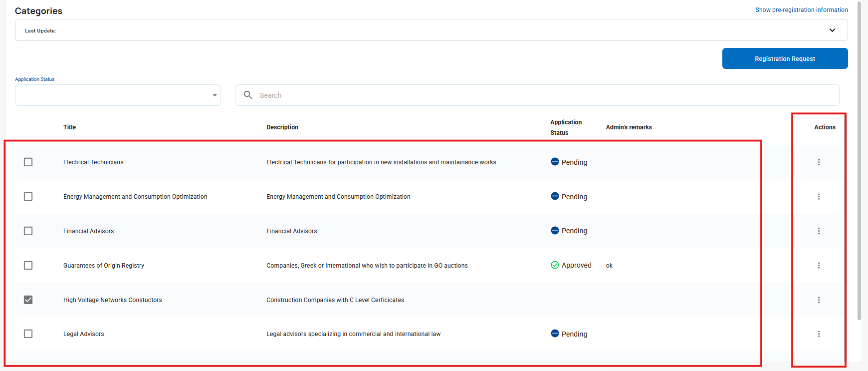Click Pending status icon for Financial Advisors
The width and height of the screenshot is (868, 371).
click(555, 230)
